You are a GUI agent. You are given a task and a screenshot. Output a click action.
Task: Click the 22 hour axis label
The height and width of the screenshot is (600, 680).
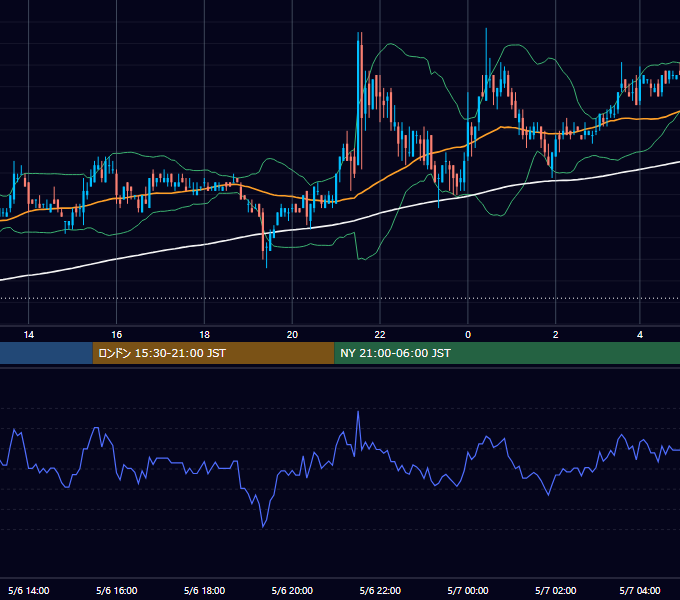click(380, 335)
